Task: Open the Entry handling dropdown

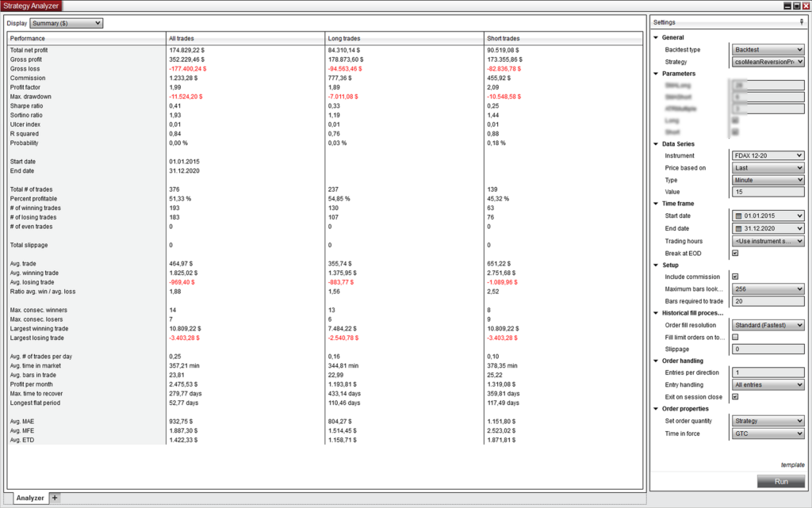Action: tap(768, 385)
